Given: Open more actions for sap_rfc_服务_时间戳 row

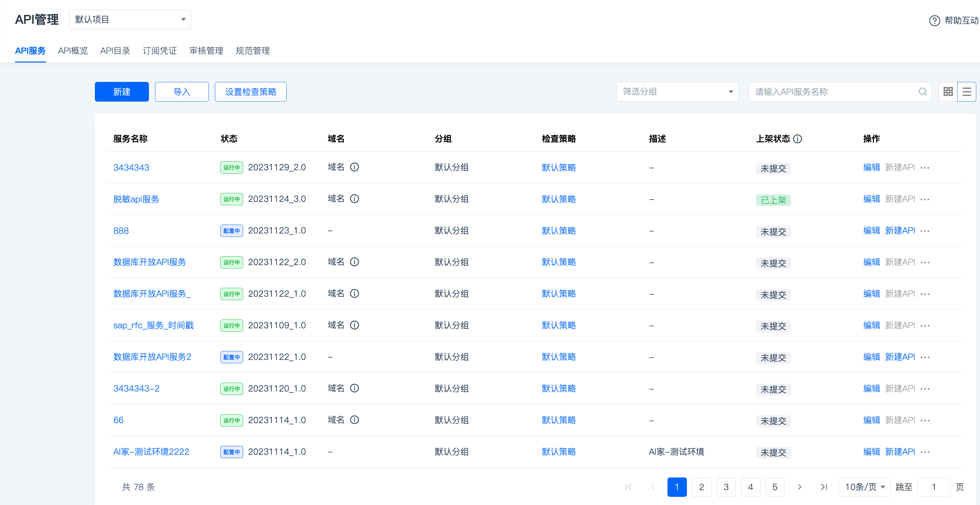Looking at the screenshot, I should point(925,326).
